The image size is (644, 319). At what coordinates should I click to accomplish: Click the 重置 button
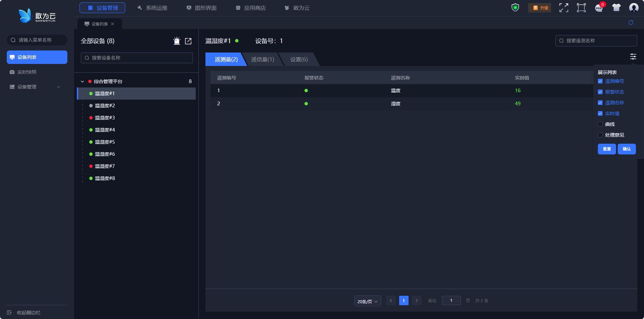pyautogui.click(x=607, y=149)
